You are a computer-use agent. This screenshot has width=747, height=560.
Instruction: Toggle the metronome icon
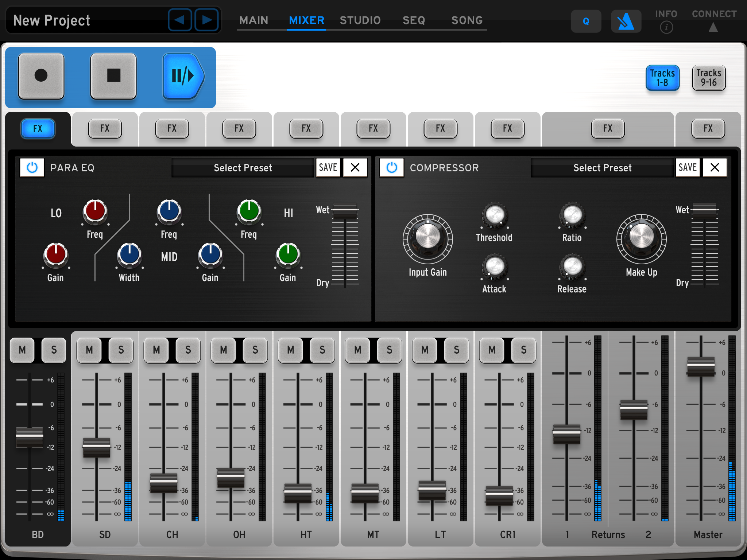[626, 21]
